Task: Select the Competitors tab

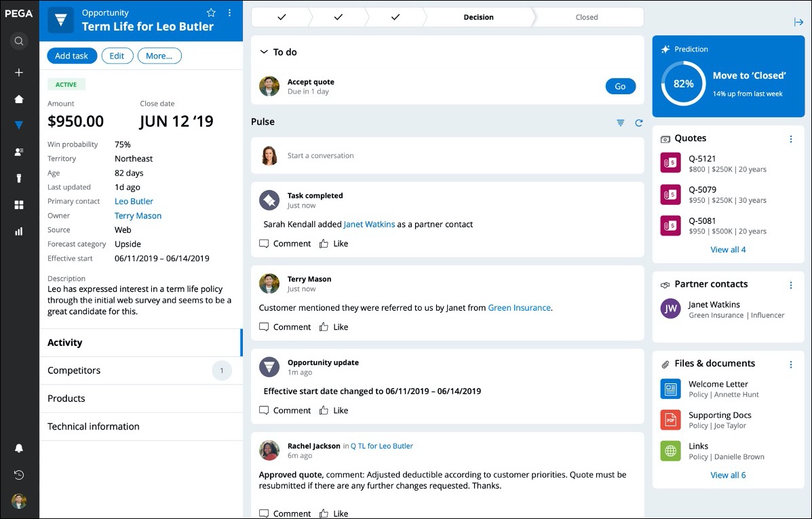Action: point(74,370)
